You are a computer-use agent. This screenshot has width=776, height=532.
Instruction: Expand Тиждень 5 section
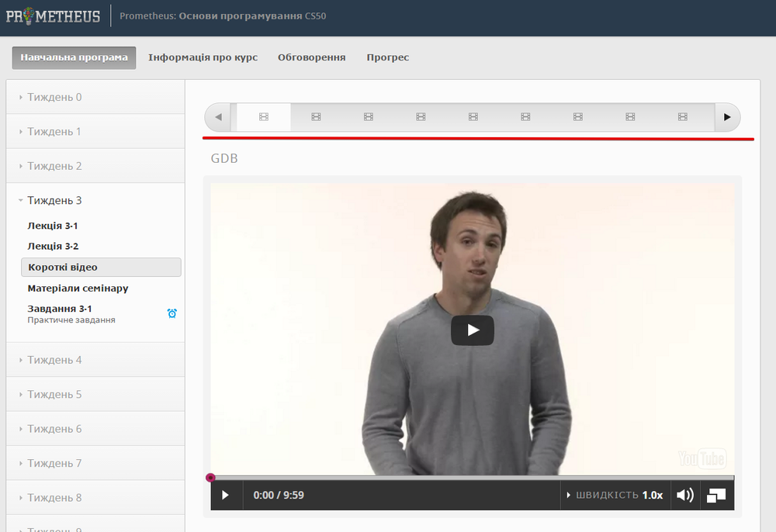(x=54, y=394)
